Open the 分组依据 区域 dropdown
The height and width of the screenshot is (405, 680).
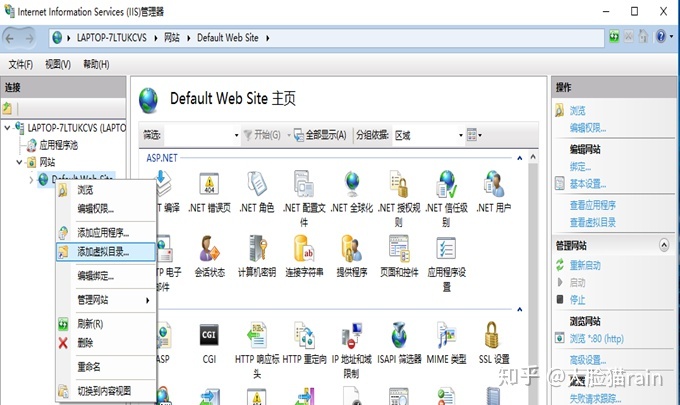click(461, 135)
